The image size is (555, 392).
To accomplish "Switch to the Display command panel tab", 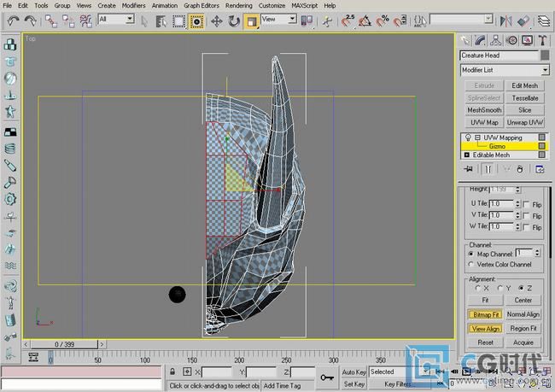I will pos(527,40).
